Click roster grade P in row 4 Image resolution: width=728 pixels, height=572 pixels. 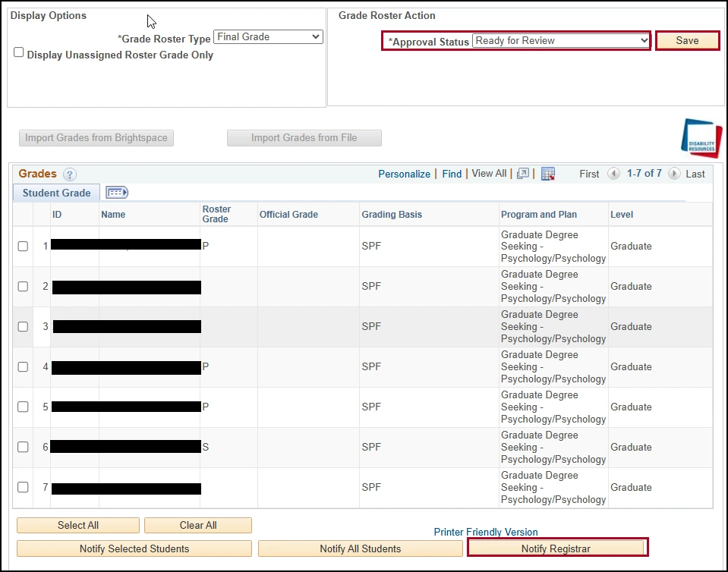tap(206, 367)
